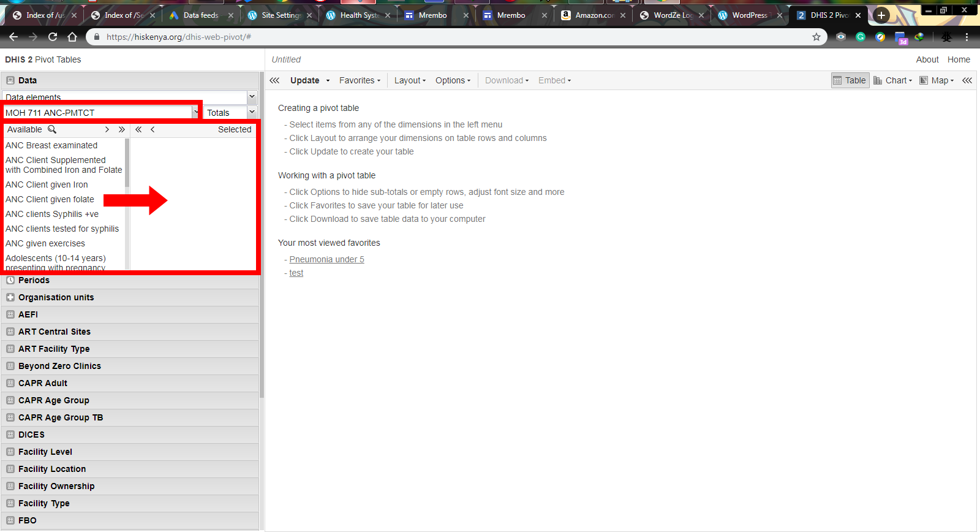Click the deselect-all double left arrow
Viewport: 980px width, 532px height.
[138, 129]
